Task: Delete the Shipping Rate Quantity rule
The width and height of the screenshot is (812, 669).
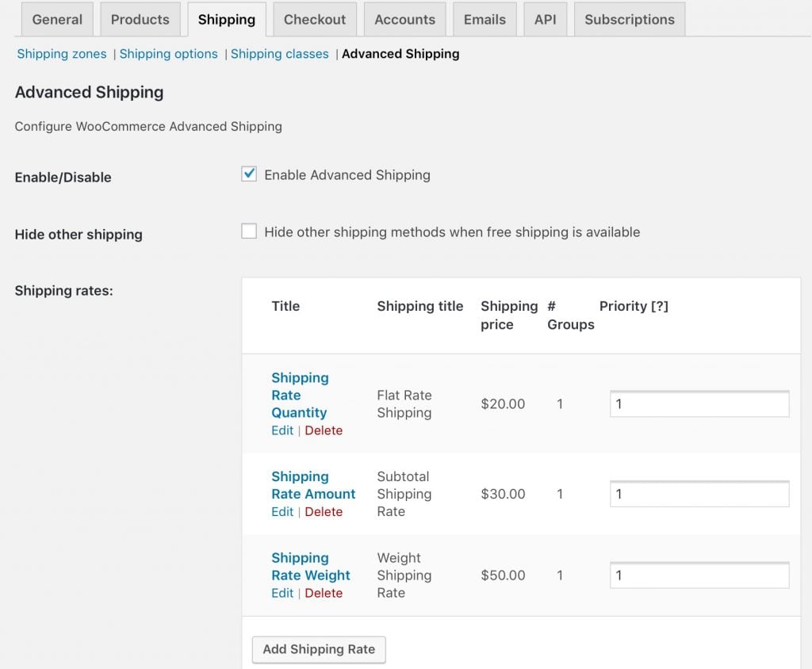Action: tap(324, 430)
